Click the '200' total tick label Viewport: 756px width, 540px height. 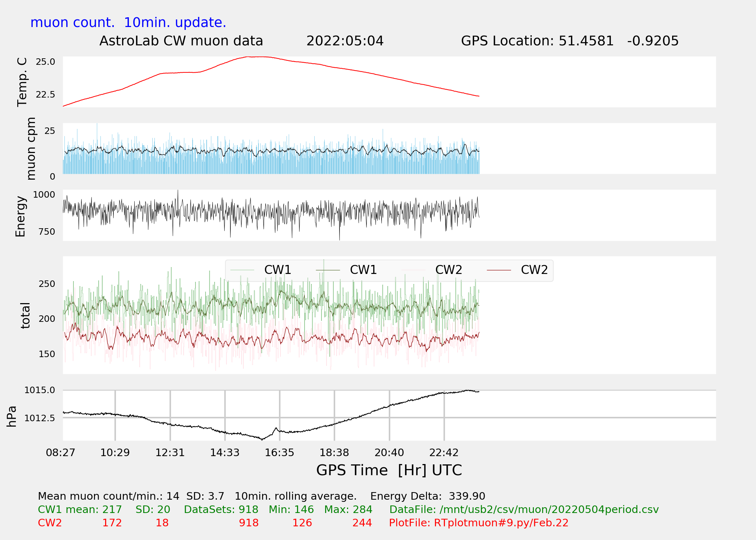tap(47, 319)
